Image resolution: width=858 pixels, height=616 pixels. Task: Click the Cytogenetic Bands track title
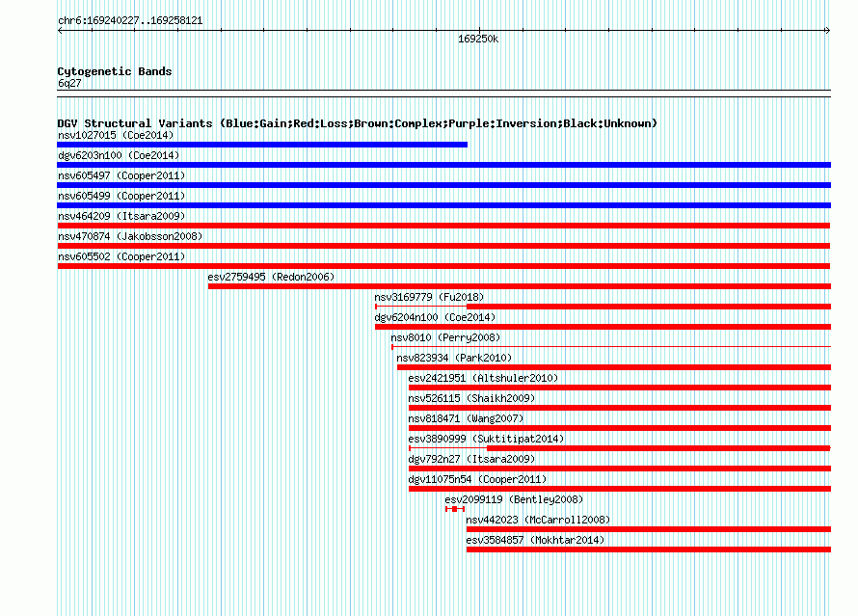tap(115, 71)
